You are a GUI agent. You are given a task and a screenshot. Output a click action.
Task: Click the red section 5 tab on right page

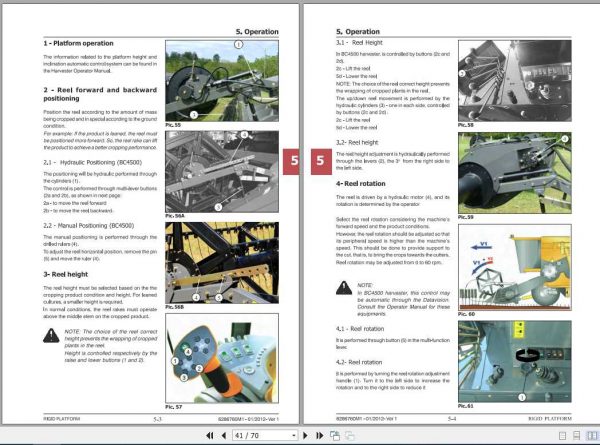321,161
